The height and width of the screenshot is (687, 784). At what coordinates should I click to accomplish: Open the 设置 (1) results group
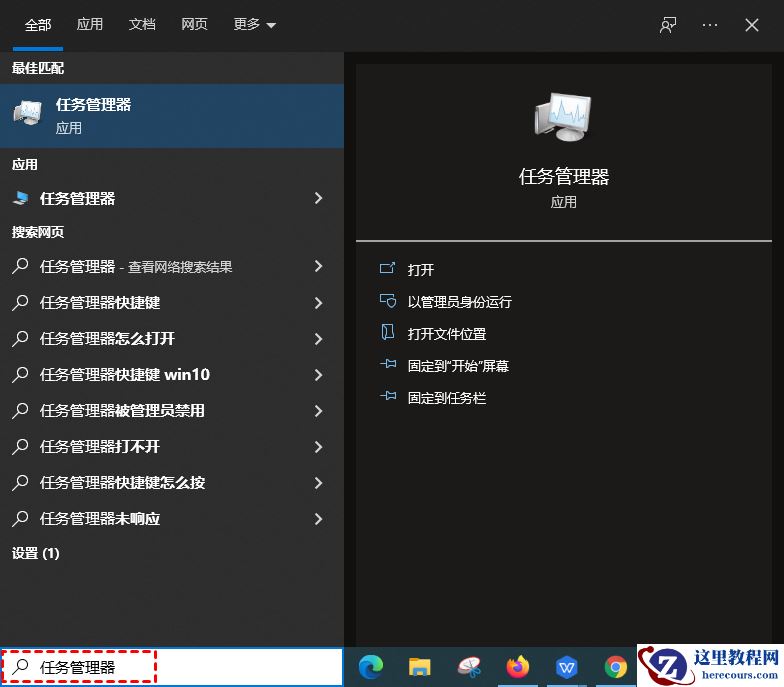[x=36, y=553]
